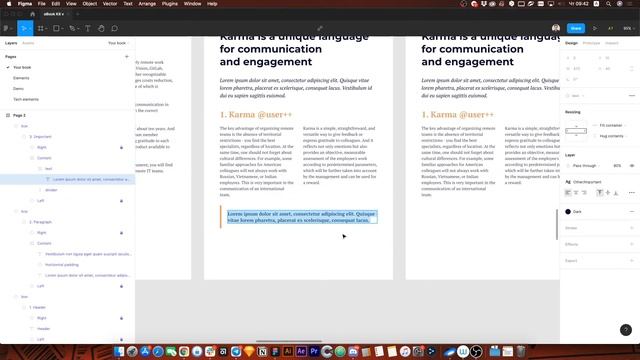This screenshot has height=360, width=640.
Task: Select the Move tool
Action: click(23, 28)
